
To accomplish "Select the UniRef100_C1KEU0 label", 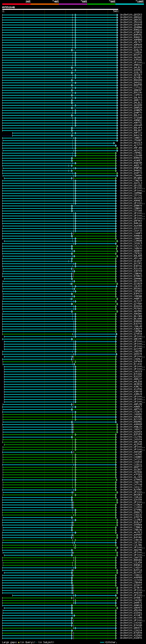I will pos(131,53).
